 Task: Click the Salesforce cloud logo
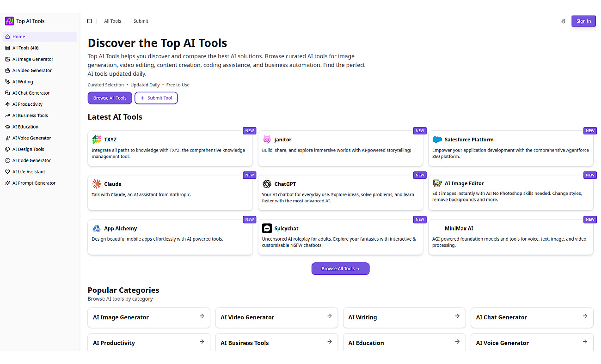[437, 140]
